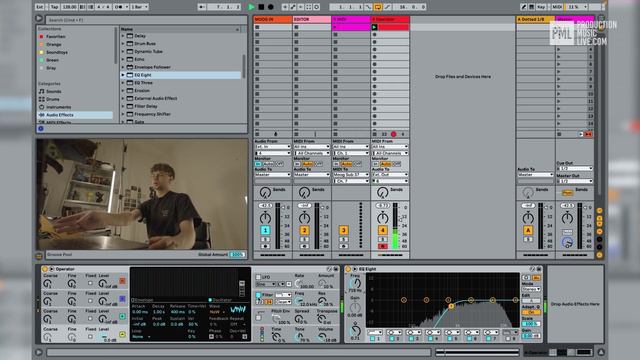The width and height of the screenshot is (640, 360).
Task: Set Operator track monitor to Off
Action: tap(397, 164)
